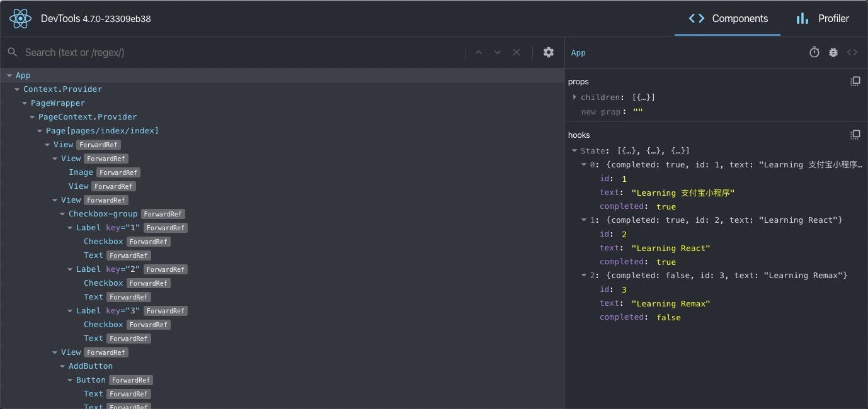Click the stopwatch icon to suspend App

pyautogui.click(x=814, y=52)
